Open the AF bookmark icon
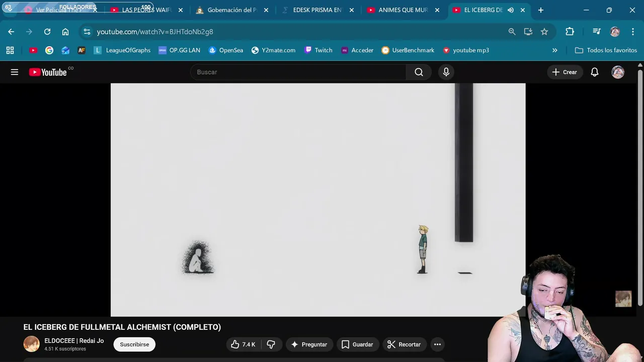Viewport: 644px width, 362px height. (82, 50)
